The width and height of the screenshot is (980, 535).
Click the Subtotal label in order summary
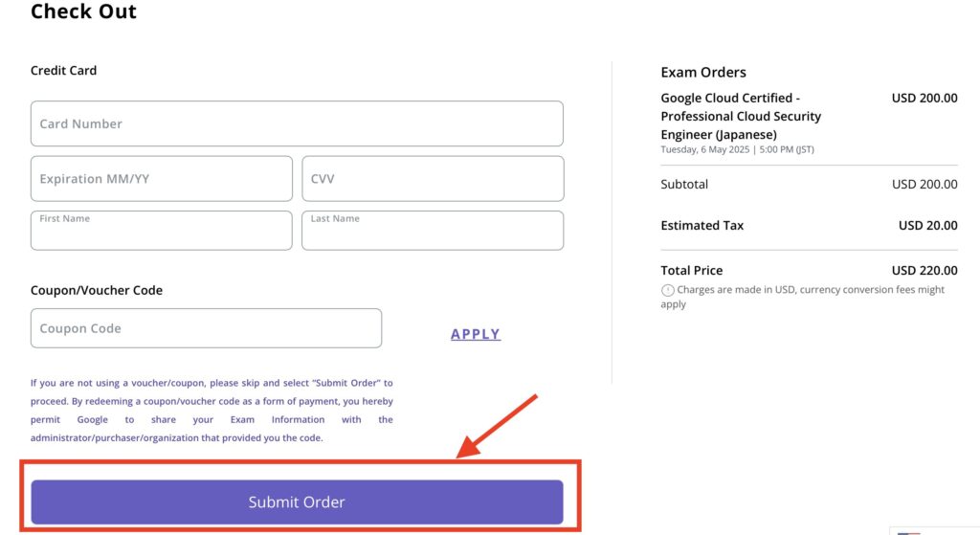tap(684, 185)
